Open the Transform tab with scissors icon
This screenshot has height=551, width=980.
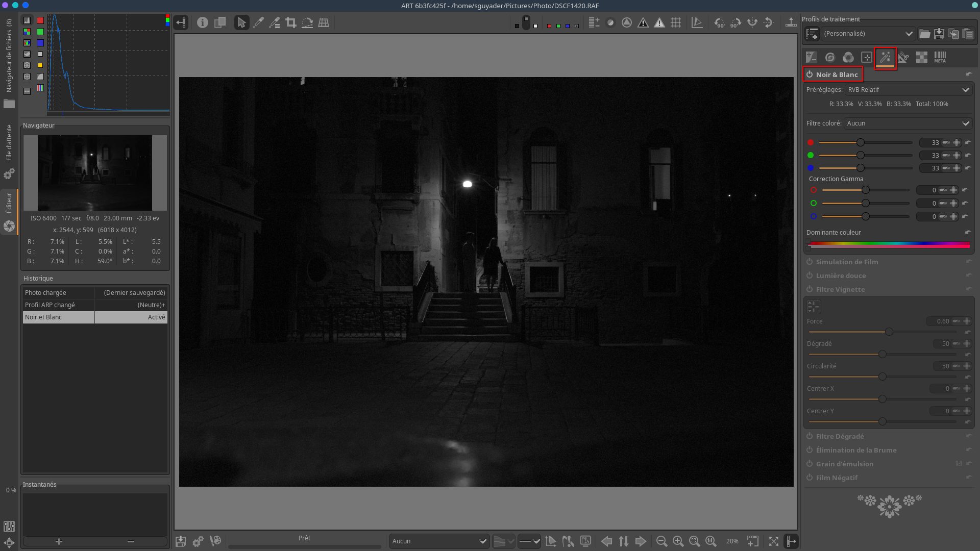[x=903, y=57]
